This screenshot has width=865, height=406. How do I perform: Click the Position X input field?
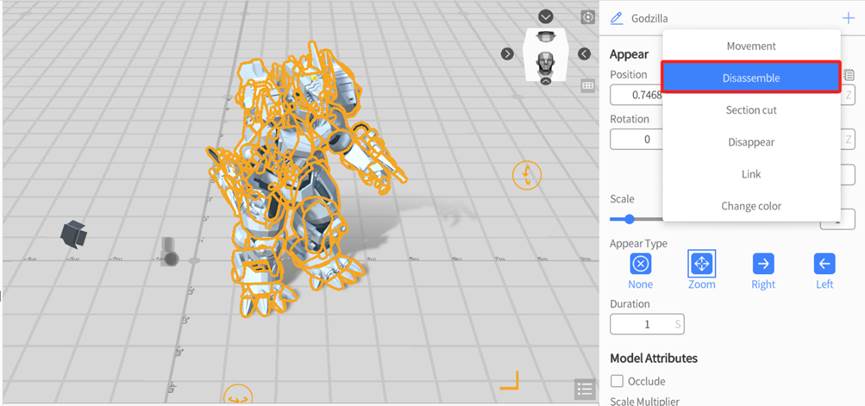click(637, 94)
